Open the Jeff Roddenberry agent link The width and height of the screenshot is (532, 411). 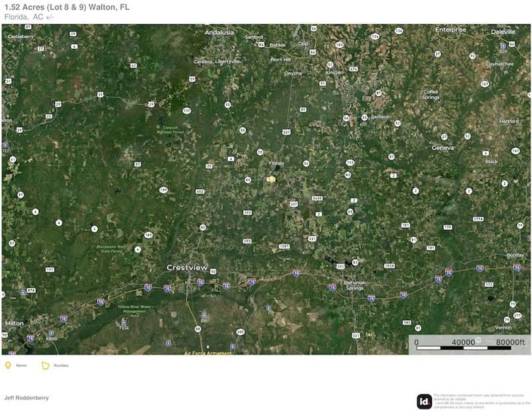24,398
